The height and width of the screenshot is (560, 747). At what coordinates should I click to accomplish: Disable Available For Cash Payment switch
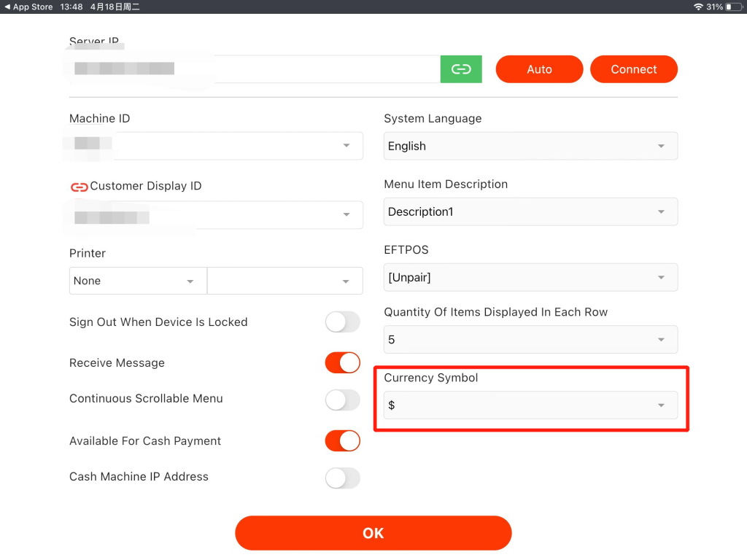coord(343,441)
